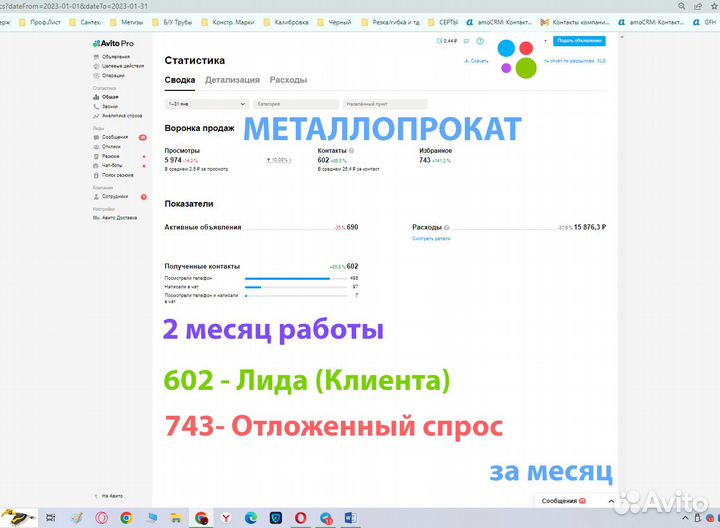Open the Черный bookmark folder
Viewport: 720px width, 528px height.
click(x=334, y=22)
